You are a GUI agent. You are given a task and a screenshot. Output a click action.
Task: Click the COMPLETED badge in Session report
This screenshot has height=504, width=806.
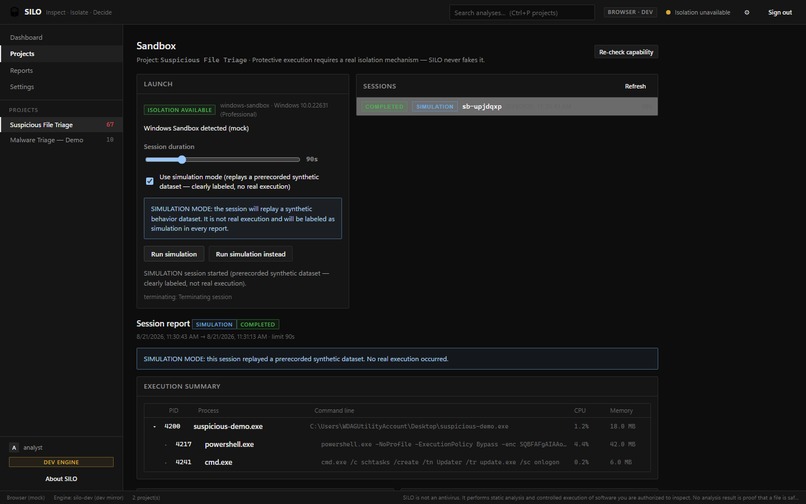(x=258, y=325)
